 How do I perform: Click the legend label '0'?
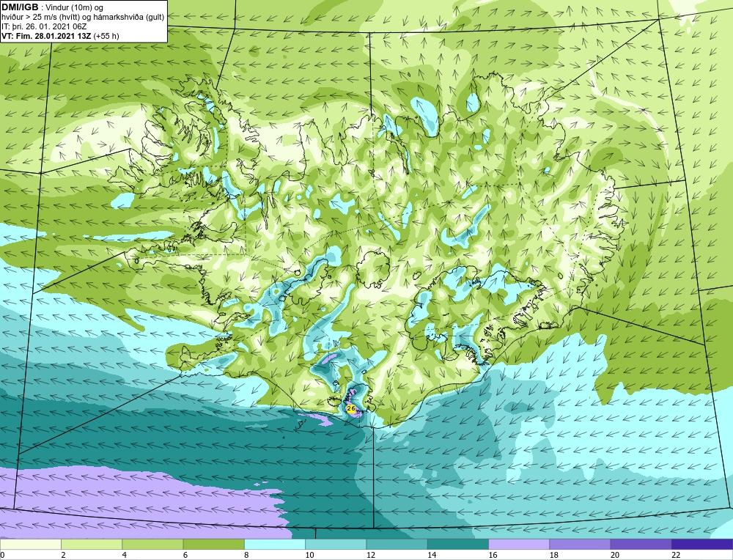click(2, 555)
